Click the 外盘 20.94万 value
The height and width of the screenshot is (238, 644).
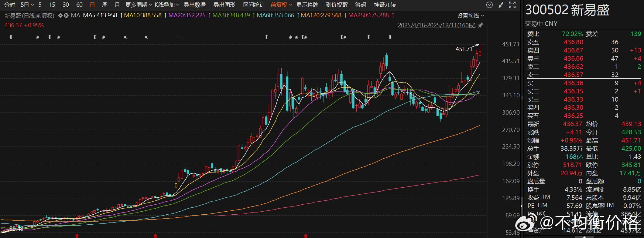(572, 173)
